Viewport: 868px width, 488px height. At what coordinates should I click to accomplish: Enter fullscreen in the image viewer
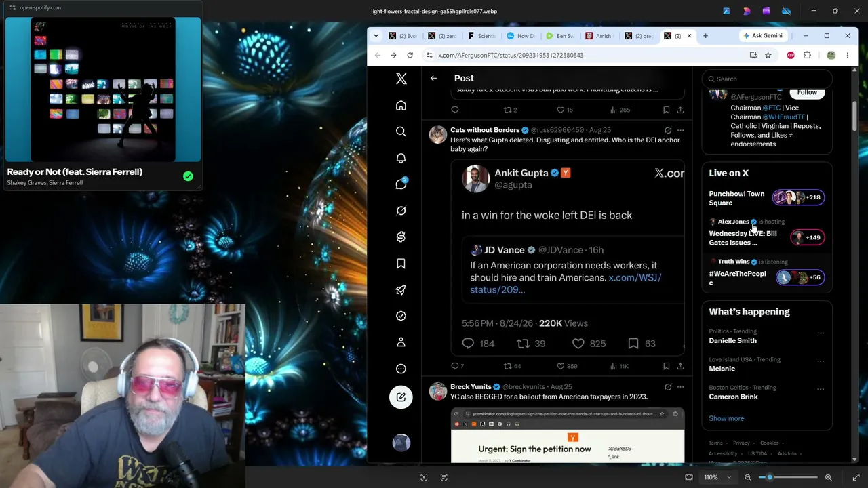(856, 477)
